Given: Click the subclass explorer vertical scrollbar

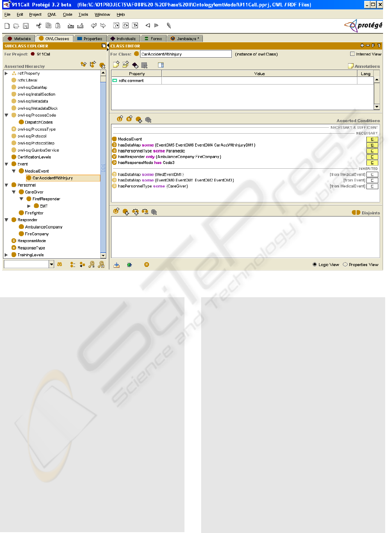Looking at the screenshot, I should click(x=103, y=167).
